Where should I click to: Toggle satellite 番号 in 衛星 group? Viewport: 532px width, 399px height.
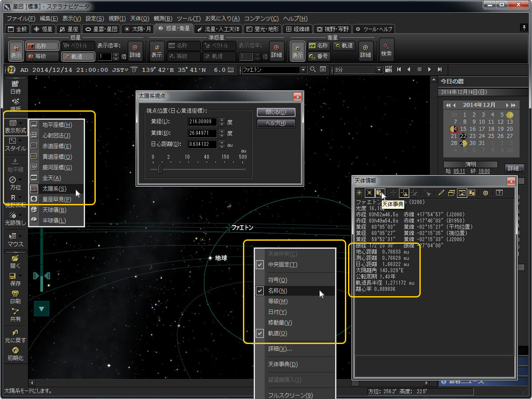click(319, 56)
